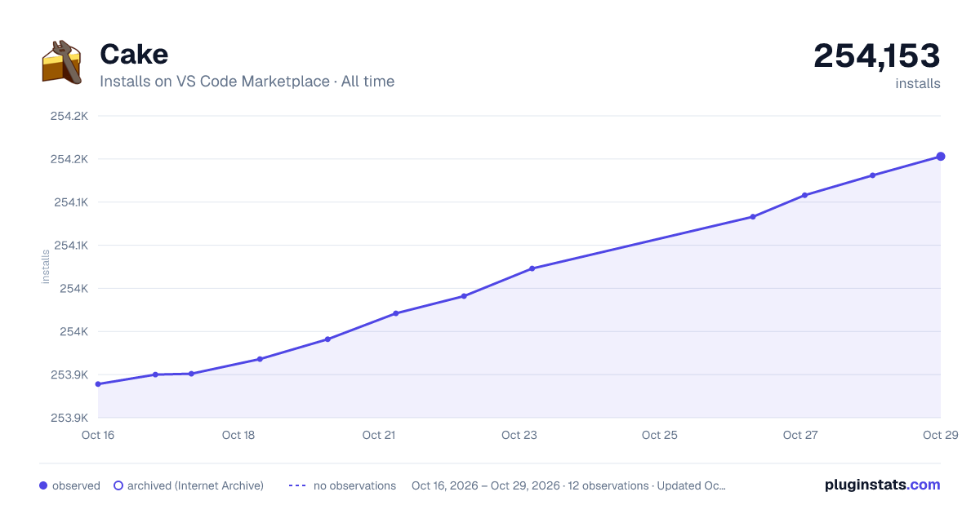The width and height of the screenshot is (980, 514).
Task: Open the pluginstats.com link
Action: (x=883, y=485)
